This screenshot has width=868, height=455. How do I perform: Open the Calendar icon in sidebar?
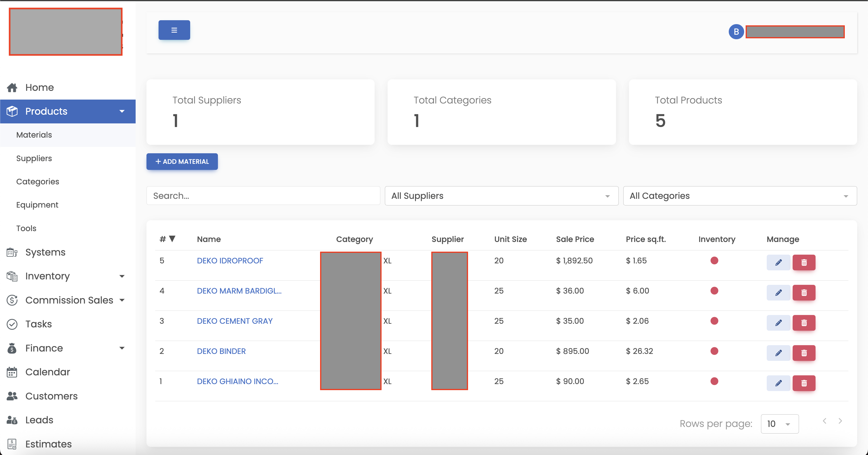[12, 372]
